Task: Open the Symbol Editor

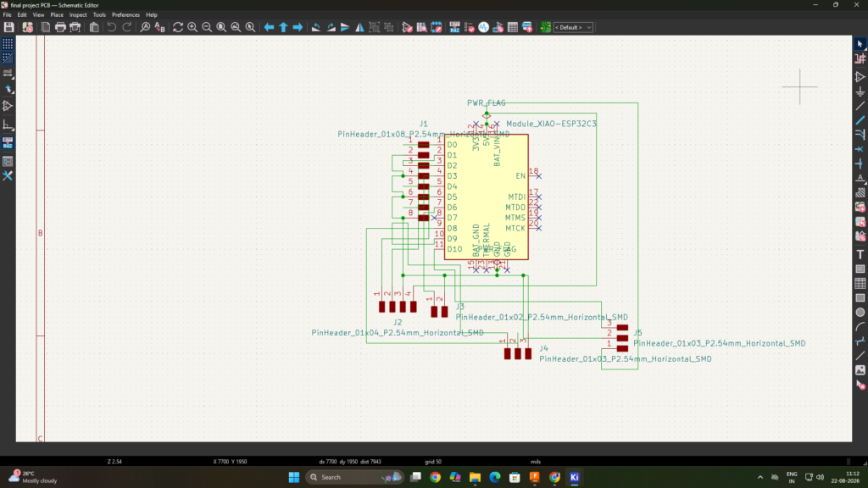Action: [x=407, y=27]
